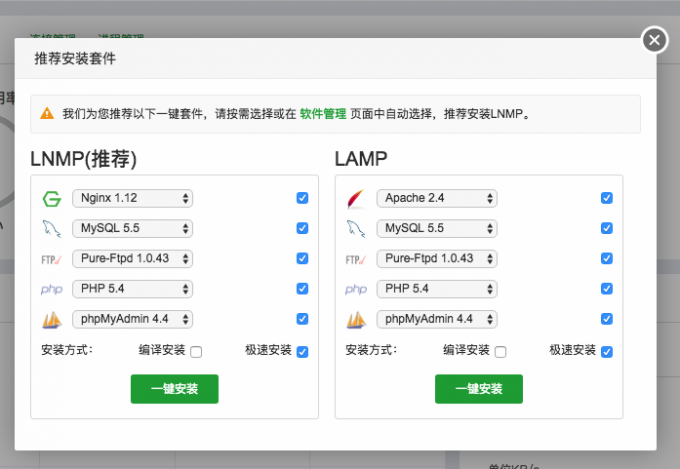The height and width of the screenshot is (469, 680).
Task: Click the 推荐安装套件 dialog title
Action: pyautogui.click(x=75, y=58)
